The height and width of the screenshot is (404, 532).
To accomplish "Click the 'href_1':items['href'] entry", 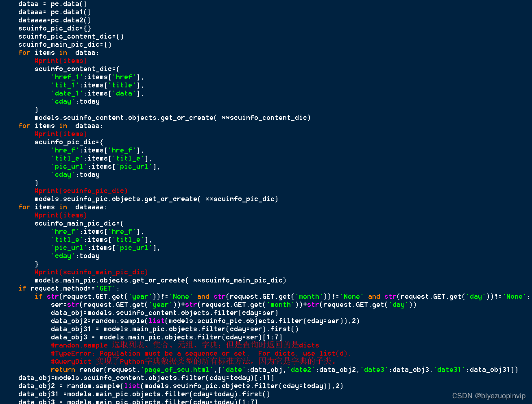I will coord(98,77).
